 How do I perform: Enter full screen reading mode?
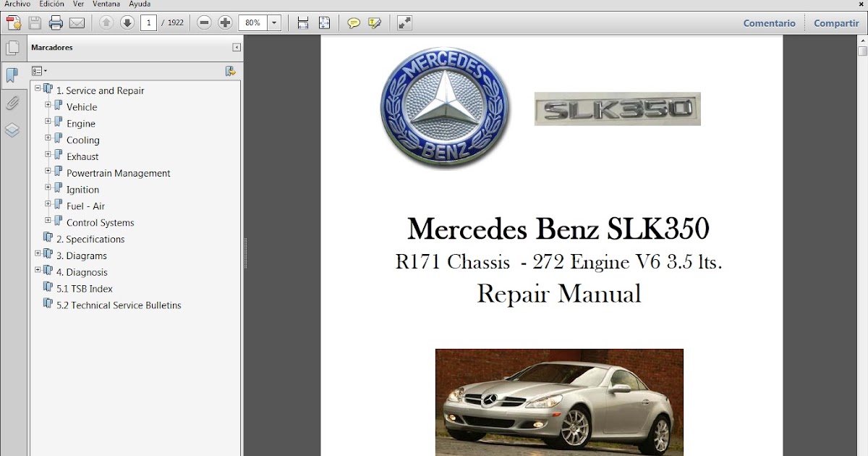coord(404,22)
